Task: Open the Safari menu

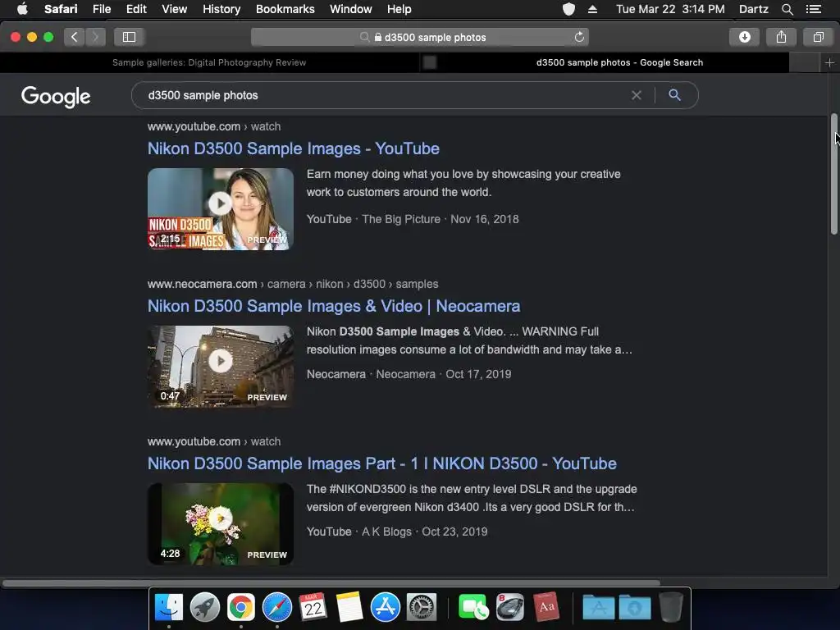Action: click(x=61, y=9)
